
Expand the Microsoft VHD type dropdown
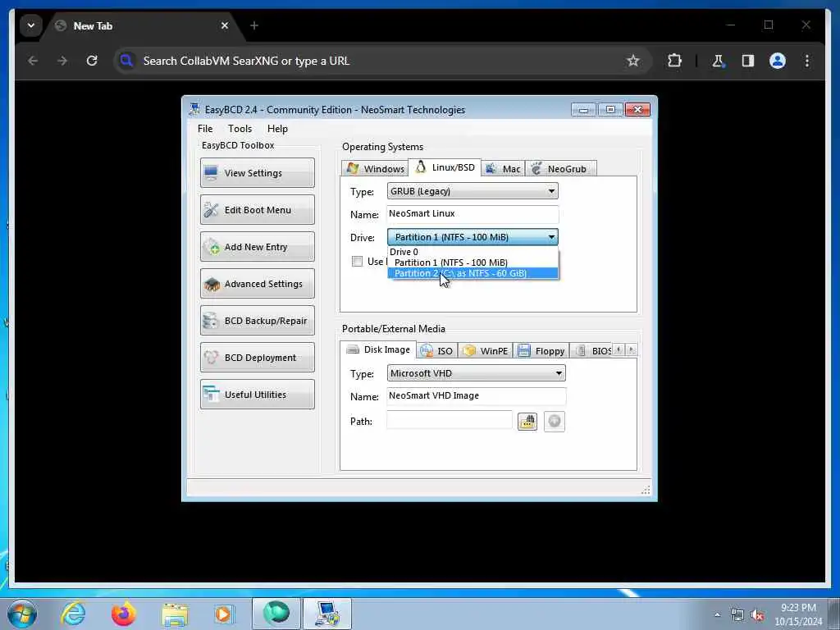point(477,373)
